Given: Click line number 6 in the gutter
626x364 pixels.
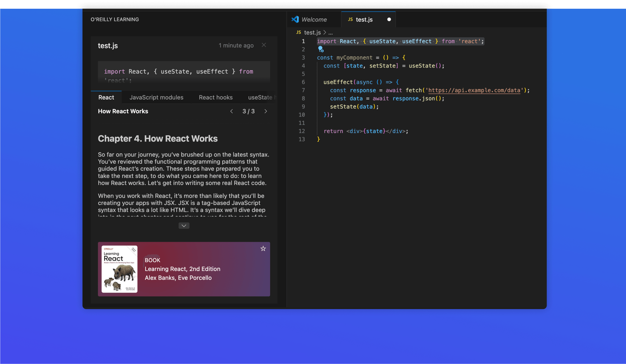Looking at the screenshot, I should [303, 82].
